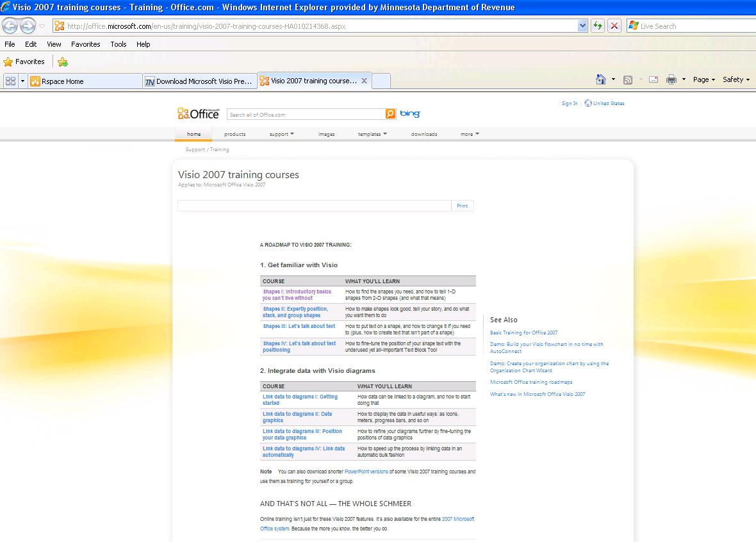Click the RSS feeds icon
Image resolution: width=756 pixels, height=542 pixels.
pos(628,79)
